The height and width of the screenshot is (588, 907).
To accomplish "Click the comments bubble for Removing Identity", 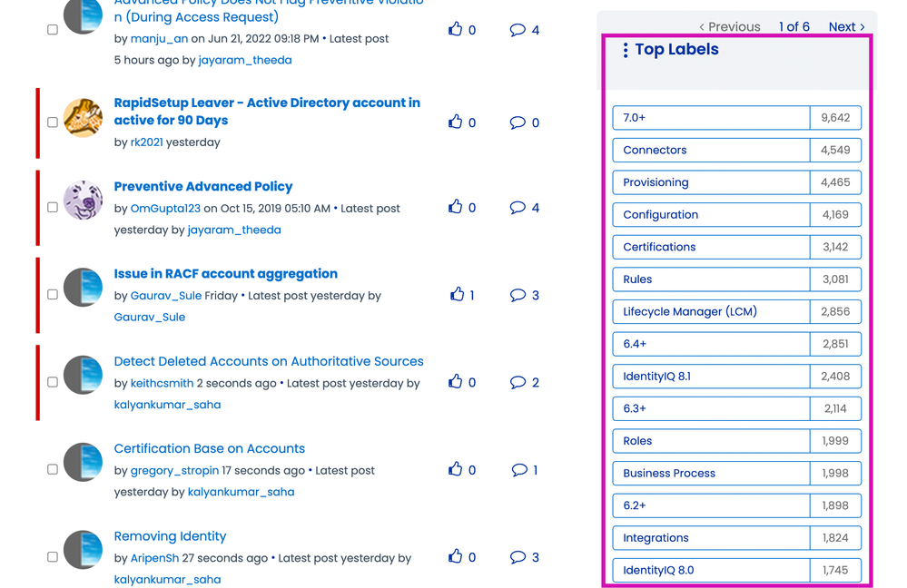I will pyautogui.click(x=518, y=557).
